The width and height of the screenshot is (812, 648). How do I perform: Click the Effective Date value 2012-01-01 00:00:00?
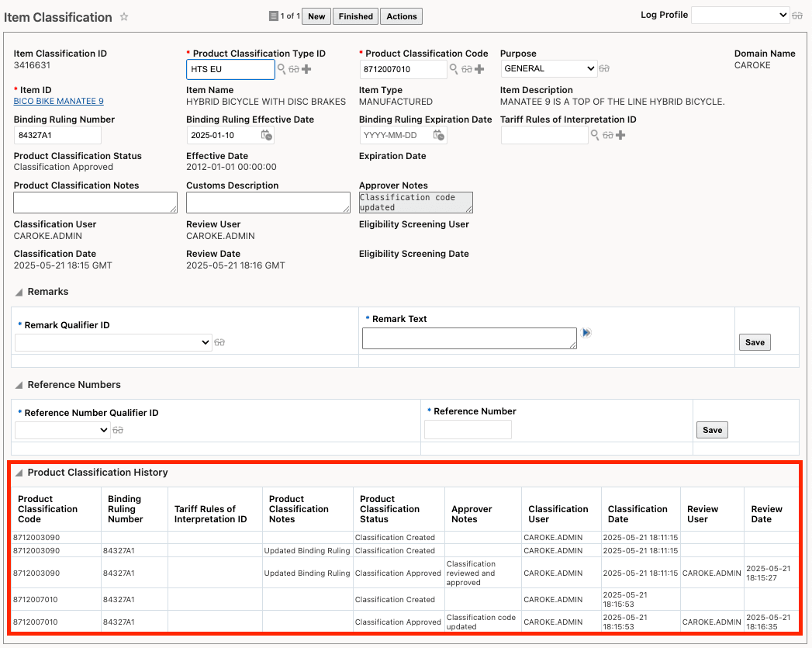click(x=231, y=167)
